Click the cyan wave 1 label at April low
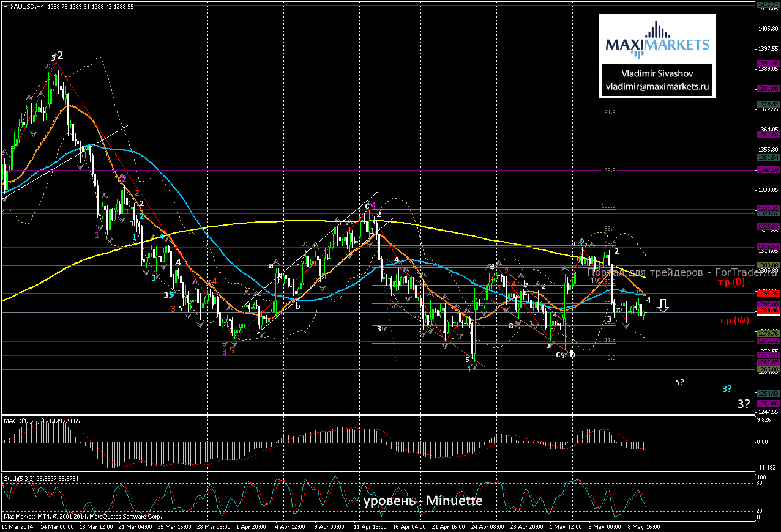Viewport: 781px width, 532px height. [x=469, y=369]
